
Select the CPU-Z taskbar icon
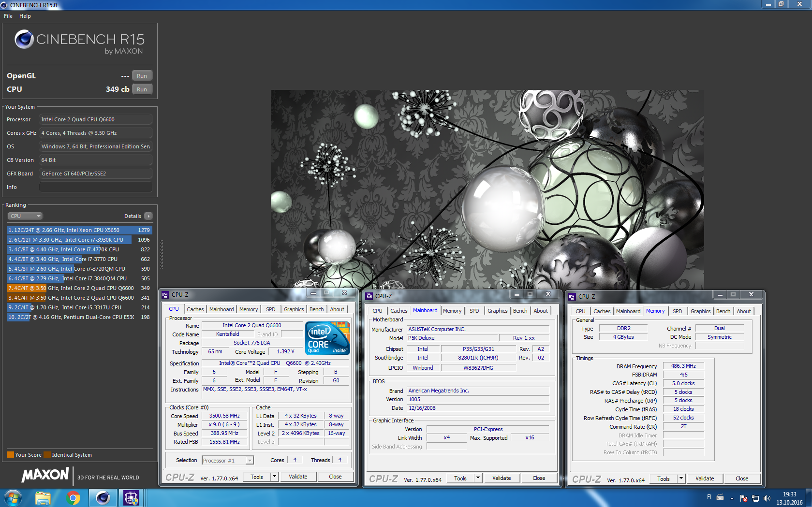(131, 498)
